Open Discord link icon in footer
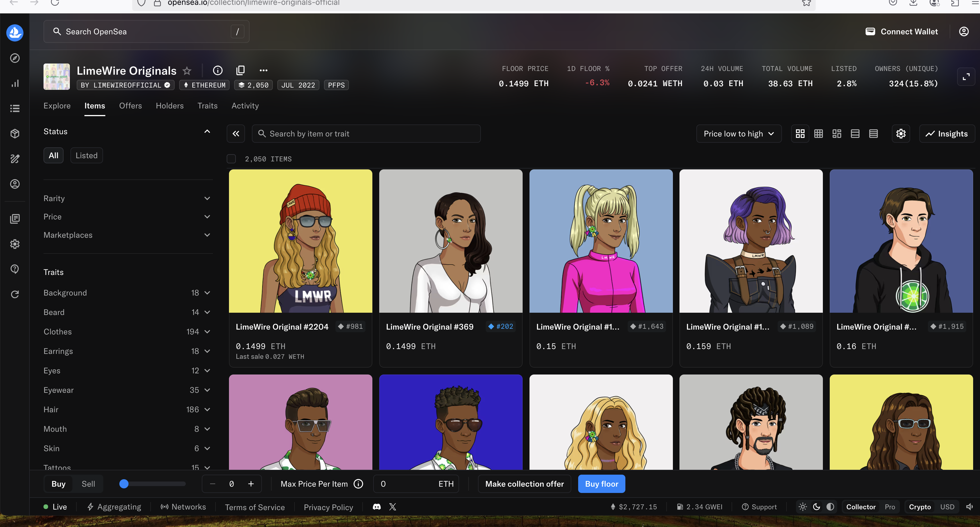980x527 pixels. click(377, 507)
